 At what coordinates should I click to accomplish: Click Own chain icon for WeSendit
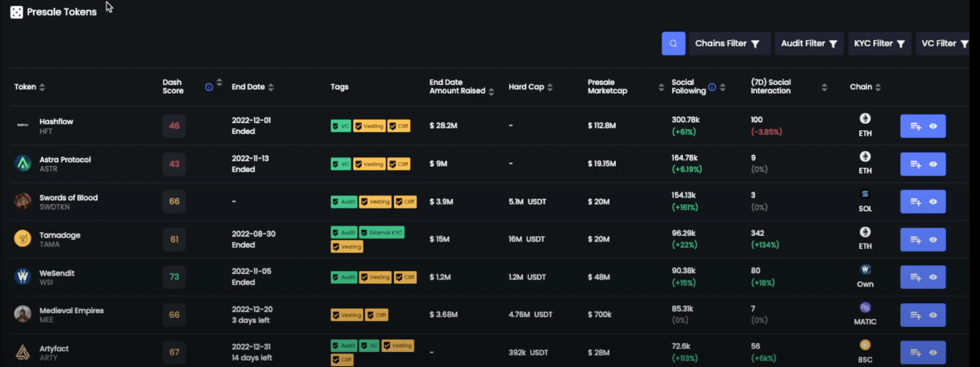865,270
